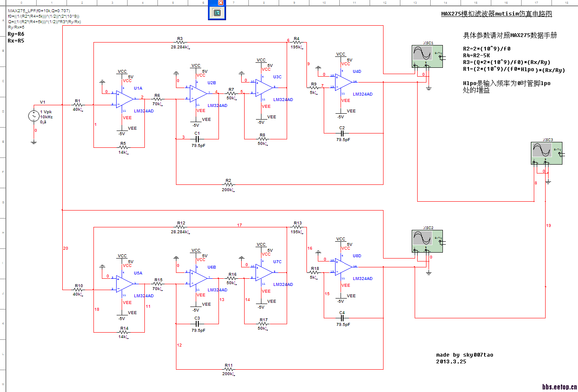This screenshot has height=392, width=578.
Task: Select resistor R10 40k symbol
Action: click(x=79, y=290)
